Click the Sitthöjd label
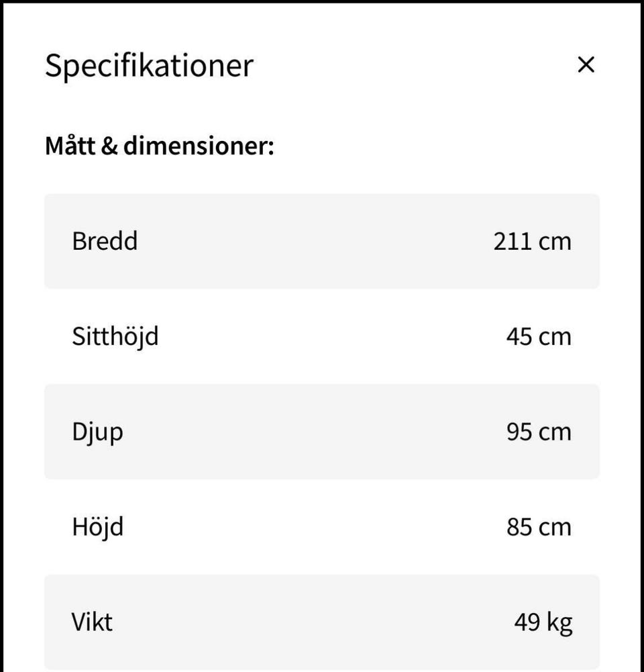This screenshot has height=672, width=644. coord(115,336)
